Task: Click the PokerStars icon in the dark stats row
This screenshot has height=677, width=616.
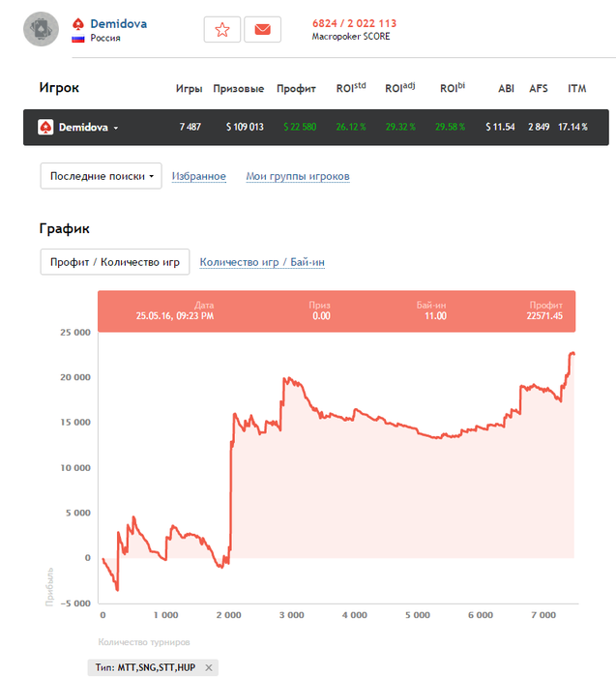Action: pos(45,127)
